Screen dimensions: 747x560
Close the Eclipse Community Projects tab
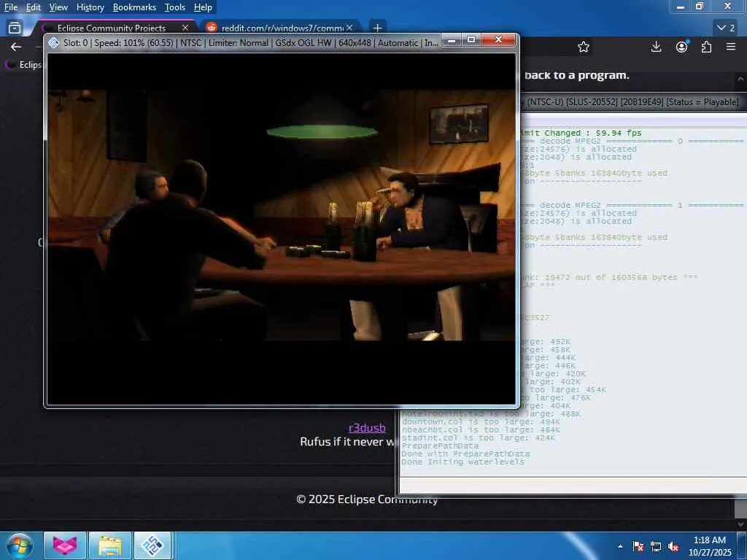(x=185, y=28)
